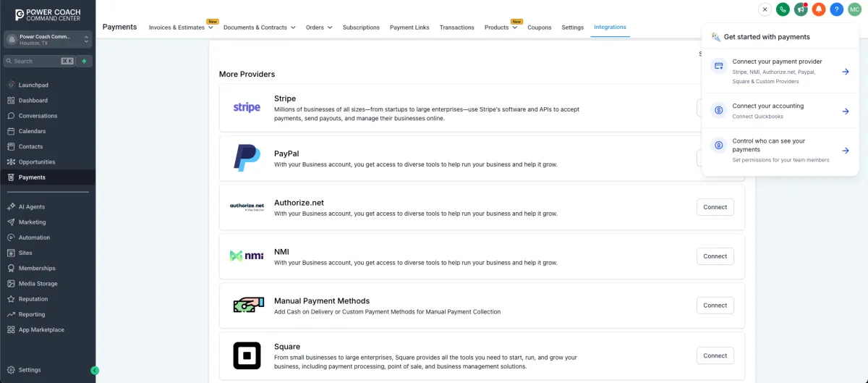
Task: Click the sidebar Search field
Action: pos(39,62)
